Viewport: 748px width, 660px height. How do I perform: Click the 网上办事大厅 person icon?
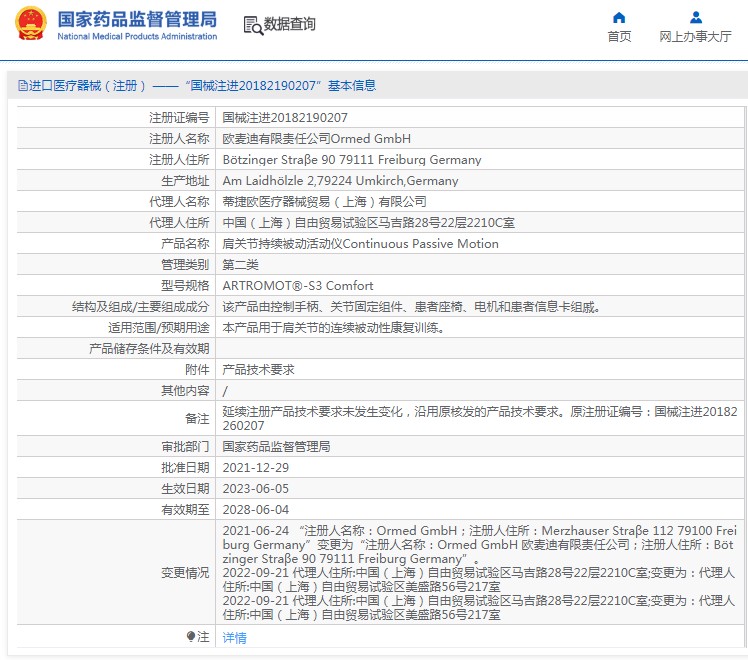click(x=695, y=17)
